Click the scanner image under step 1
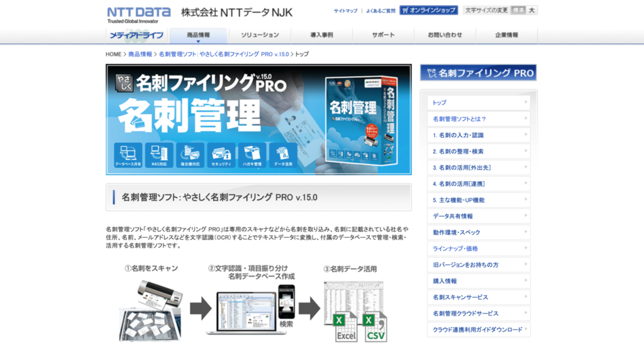 point(159,295)
